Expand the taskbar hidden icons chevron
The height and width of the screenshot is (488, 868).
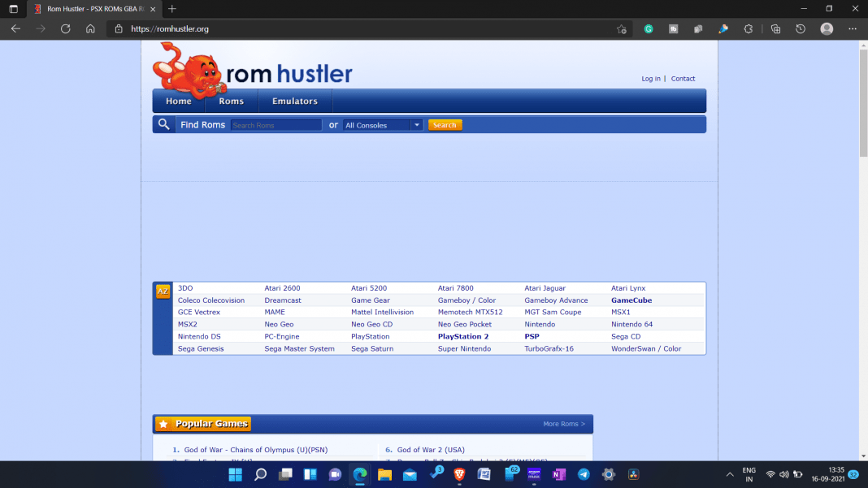(x=729, y=474)
